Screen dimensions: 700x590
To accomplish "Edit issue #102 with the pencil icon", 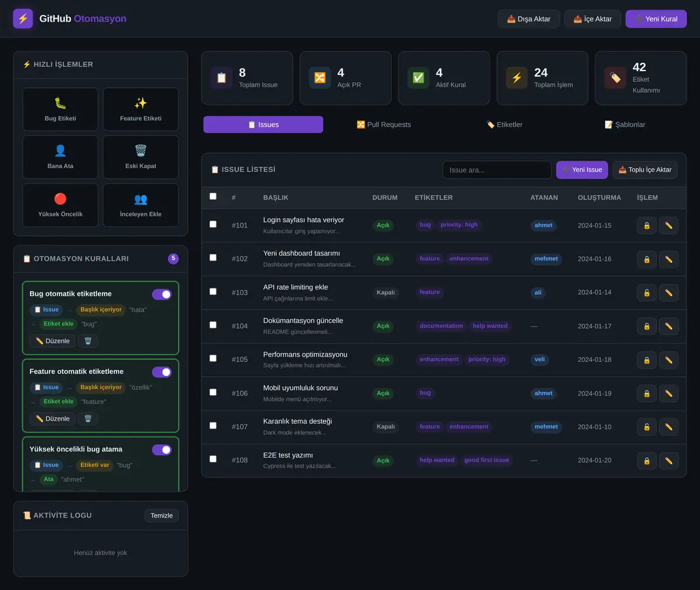I will pyautogui.click(x=668, y=259).
